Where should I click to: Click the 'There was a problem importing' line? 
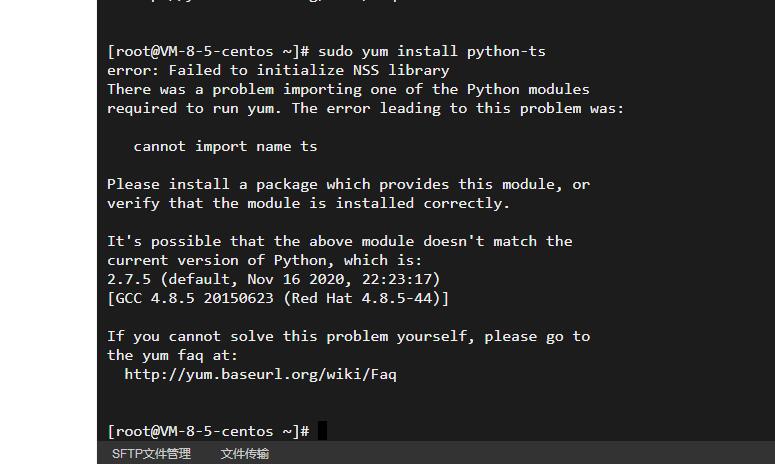(348, 89)
